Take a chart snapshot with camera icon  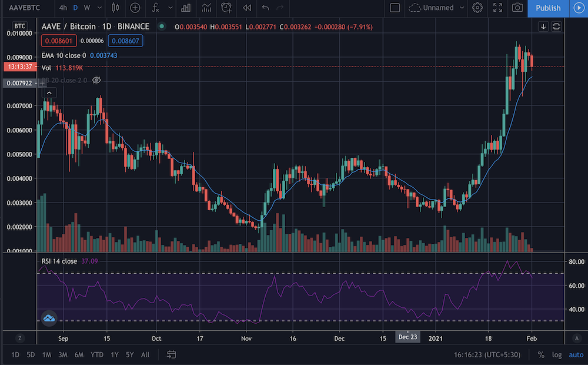pos(517,8)
